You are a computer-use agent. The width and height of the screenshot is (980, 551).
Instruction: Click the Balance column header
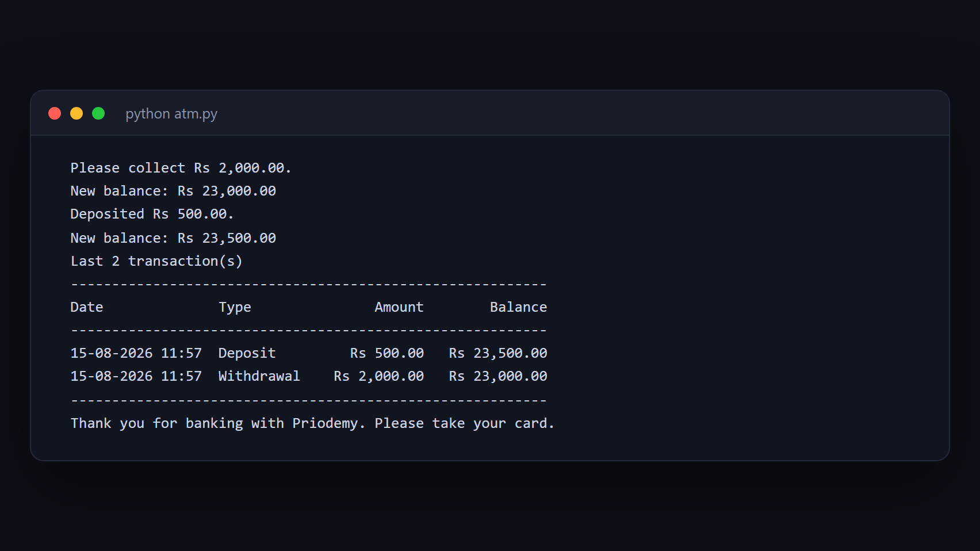pos(518,307)
